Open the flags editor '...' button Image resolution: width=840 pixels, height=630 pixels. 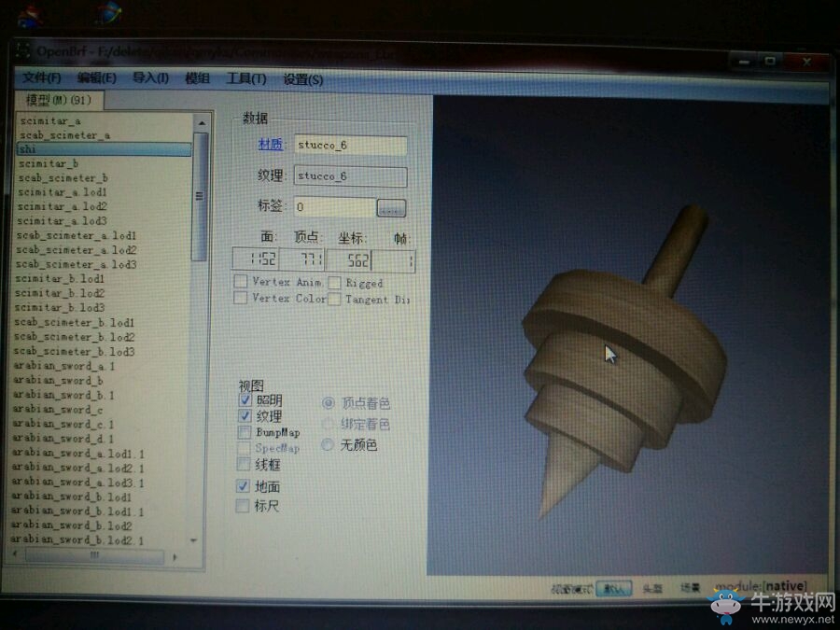pyautogui.click(x=391, y=208)
